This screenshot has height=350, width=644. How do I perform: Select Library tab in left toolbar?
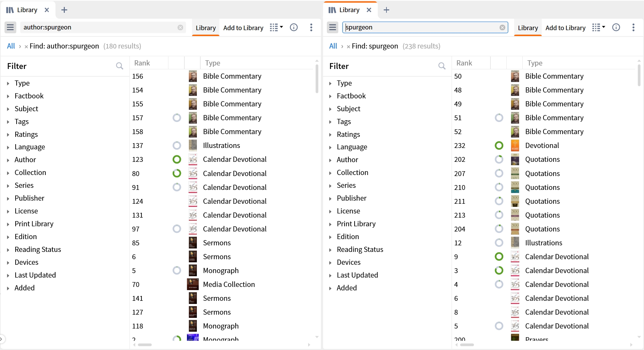[x=206, y=28]
